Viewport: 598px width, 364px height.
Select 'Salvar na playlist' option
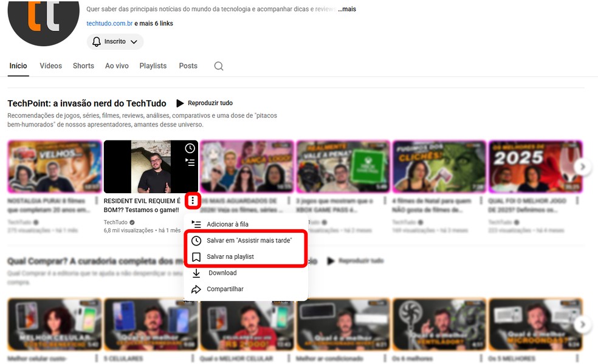point(230,256)
